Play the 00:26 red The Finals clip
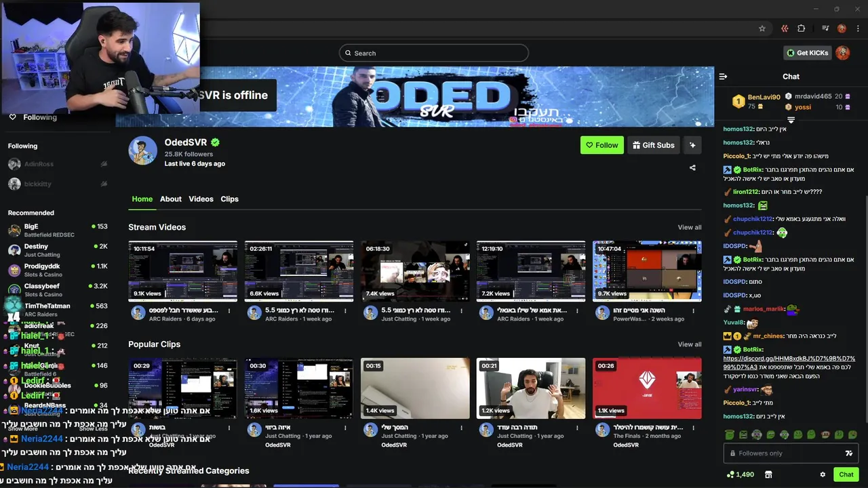Image resolution: width=868 pixels, height=488 pixels. (647, 388)
